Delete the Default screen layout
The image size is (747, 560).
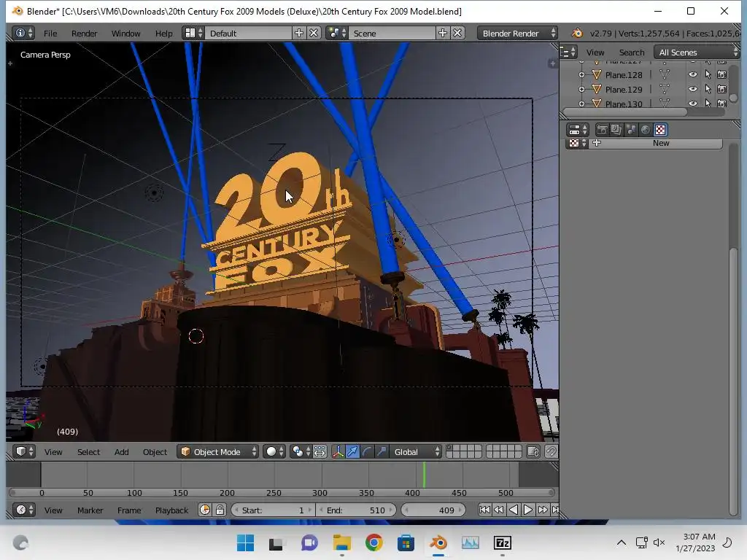click(314, 33)
